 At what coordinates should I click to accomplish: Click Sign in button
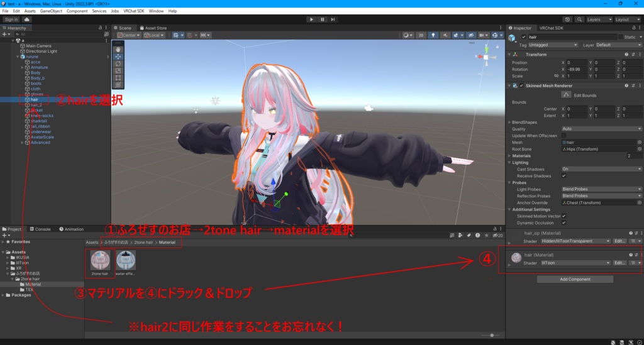tap(11, 19)
